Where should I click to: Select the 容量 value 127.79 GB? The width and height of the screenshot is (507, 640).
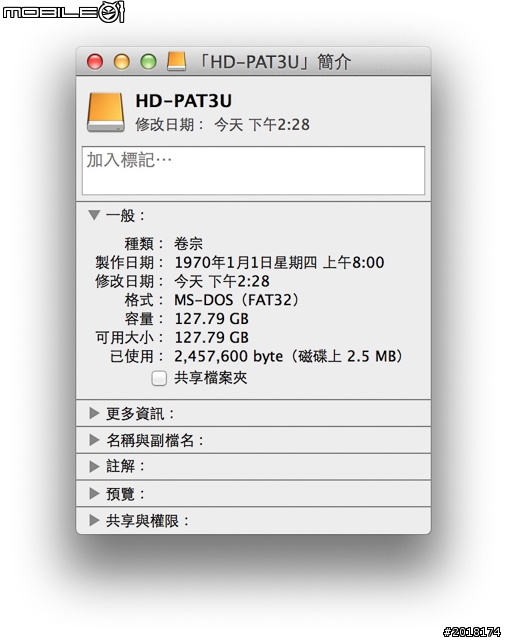pyautogui.click(x=211, y=319)
